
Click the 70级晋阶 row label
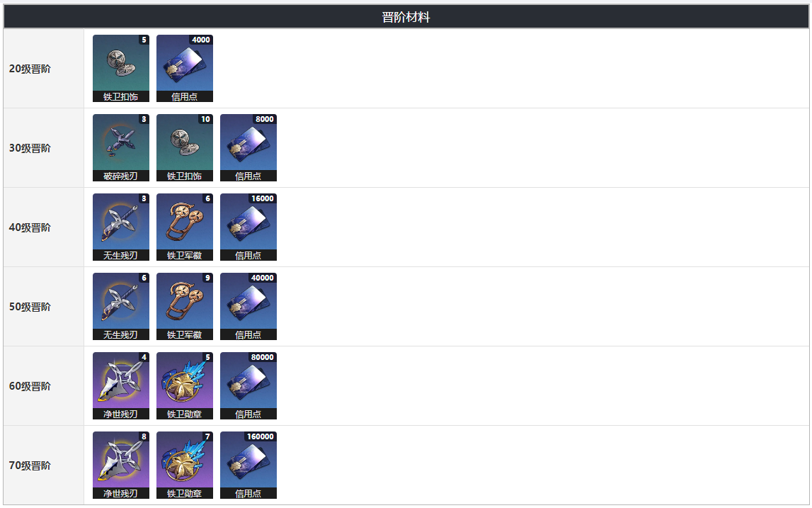coord(30,465)
